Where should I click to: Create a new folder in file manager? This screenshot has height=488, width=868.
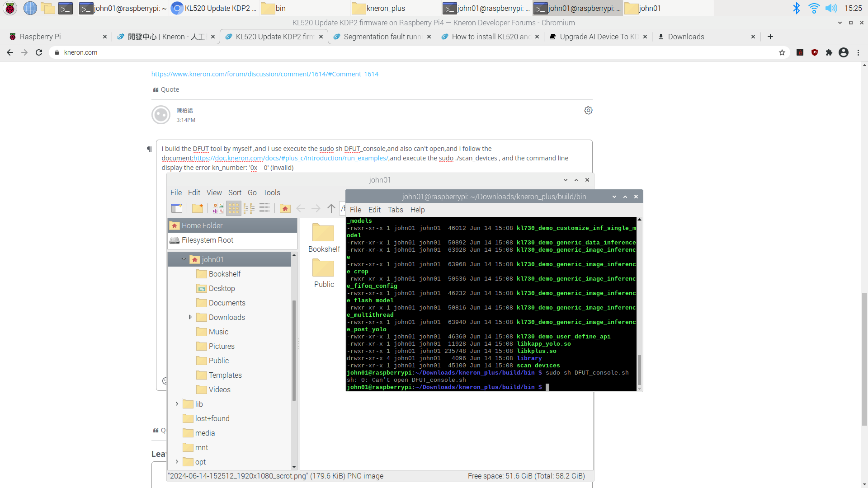pyautogui.click(x=198, y=208)
